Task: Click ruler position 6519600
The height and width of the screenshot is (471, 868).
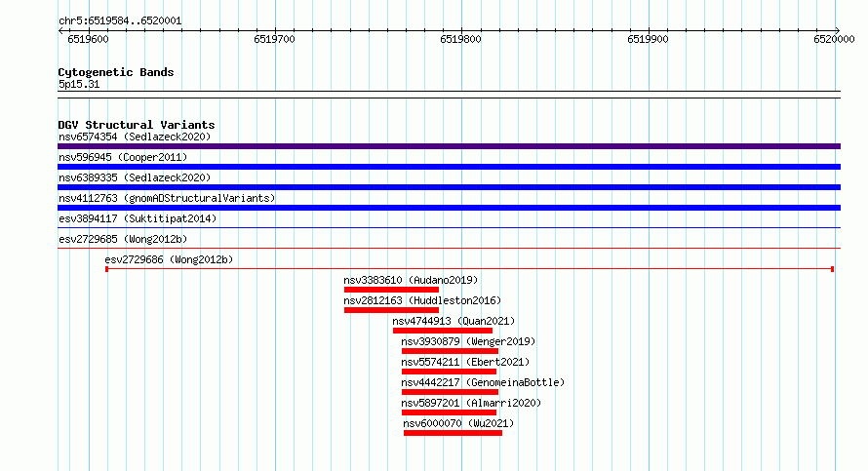Action: [88, 39]
